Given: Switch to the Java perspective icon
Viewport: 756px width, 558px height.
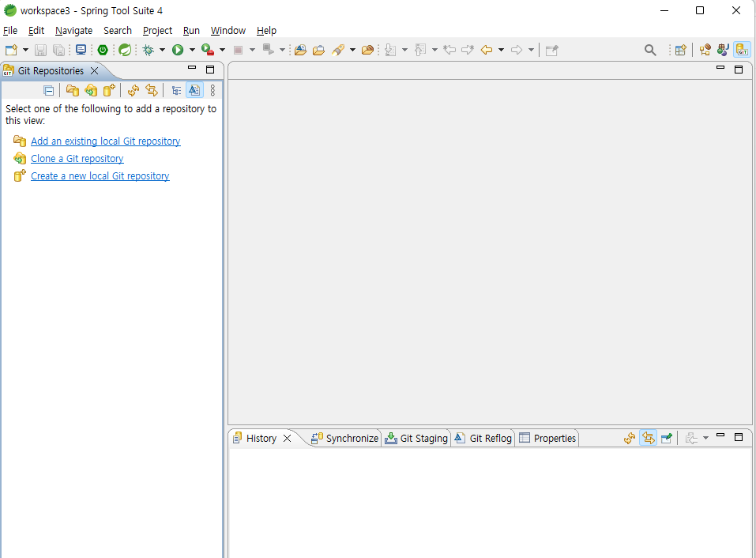Looking at the screenshot, I should pyautogui.click(x=723, y=50).
